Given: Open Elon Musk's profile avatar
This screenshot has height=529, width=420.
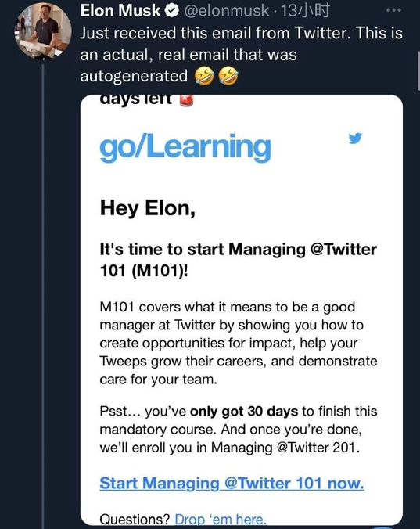Looking at the screenshot, I should pyautogui.click(x=42, y=32).
